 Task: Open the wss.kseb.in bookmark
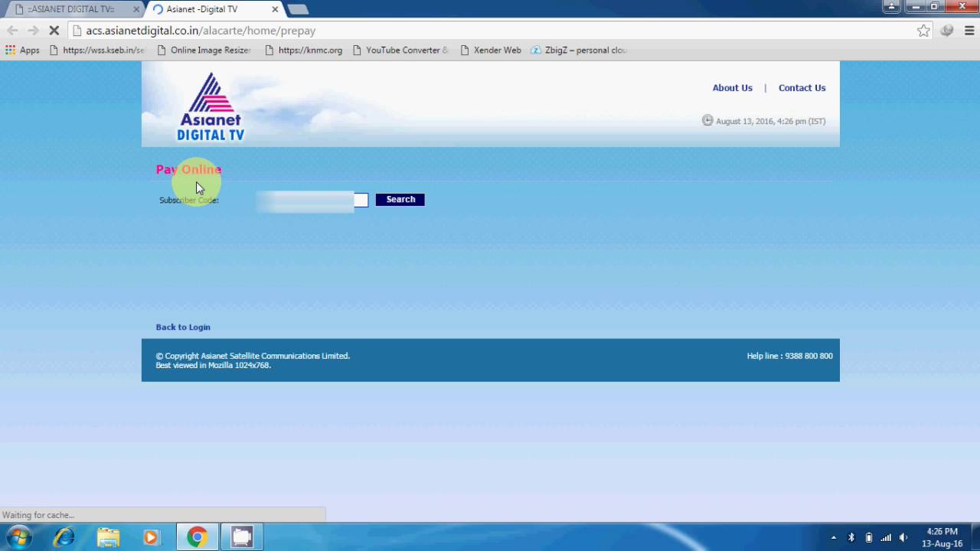pos(96,51)
